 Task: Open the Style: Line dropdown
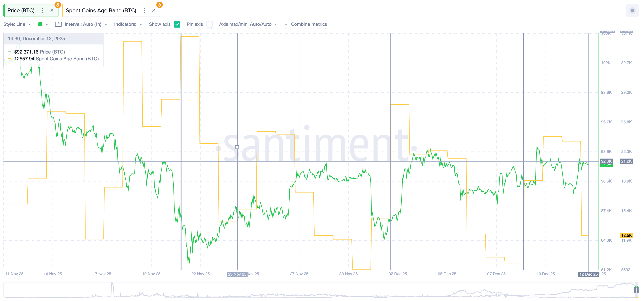pyautogui.click(x=18, y=24)
